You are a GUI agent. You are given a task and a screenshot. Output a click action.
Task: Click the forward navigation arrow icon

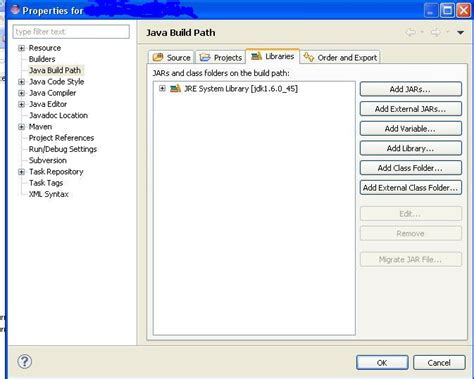pos(436,32)
